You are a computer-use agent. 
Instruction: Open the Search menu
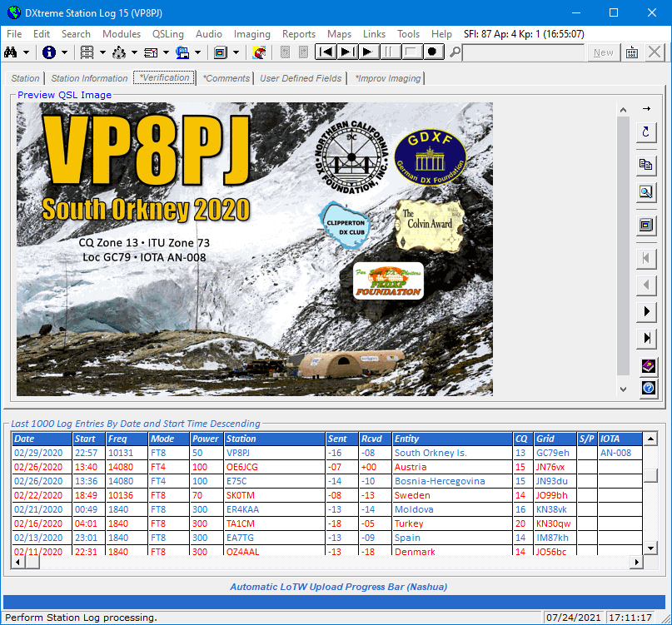coord(76,34)
